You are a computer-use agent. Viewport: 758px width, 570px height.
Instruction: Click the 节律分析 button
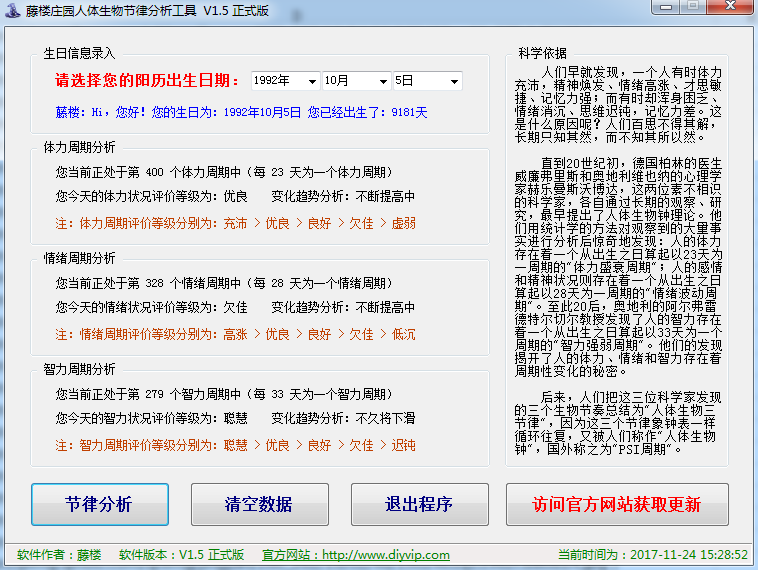[x=100, y=504]
